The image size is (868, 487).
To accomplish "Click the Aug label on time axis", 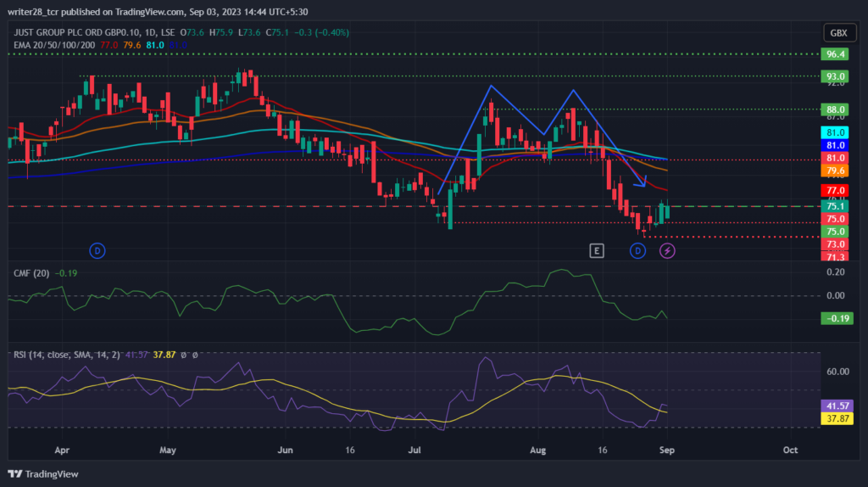I will 537,450.
